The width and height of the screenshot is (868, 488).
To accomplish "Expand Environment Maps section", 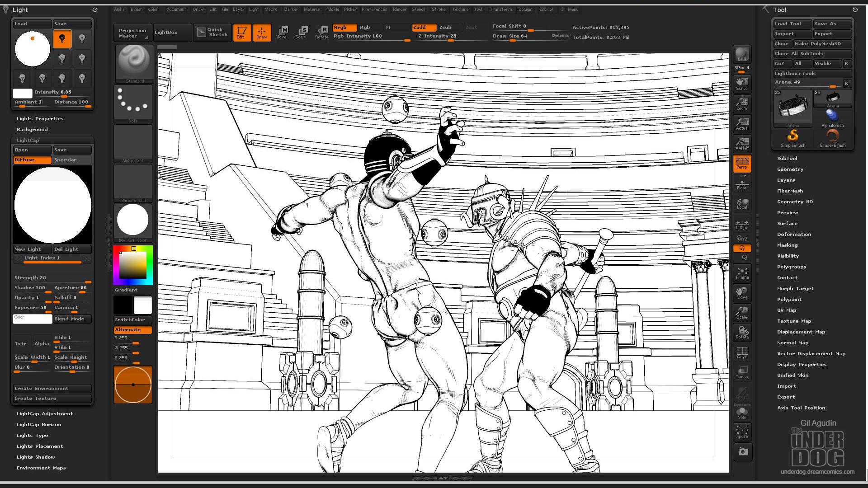I will pos(41,468).
